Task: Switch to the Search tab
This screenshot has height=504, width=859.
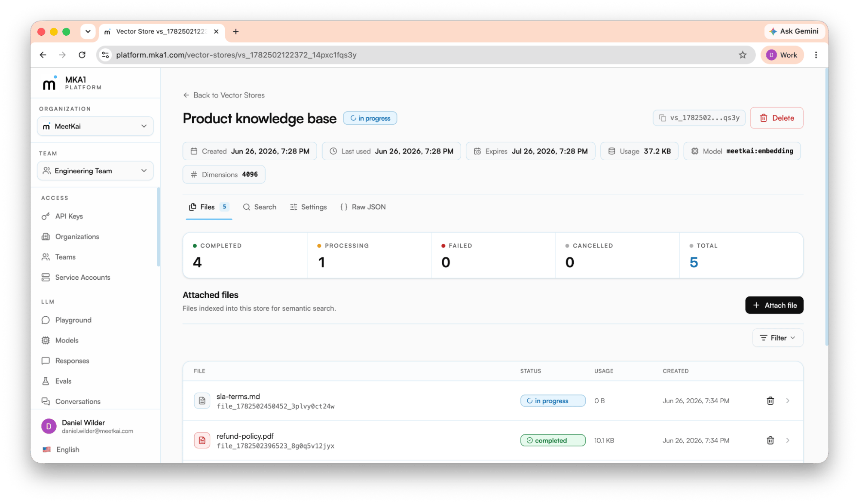Action: click(260, 207)
